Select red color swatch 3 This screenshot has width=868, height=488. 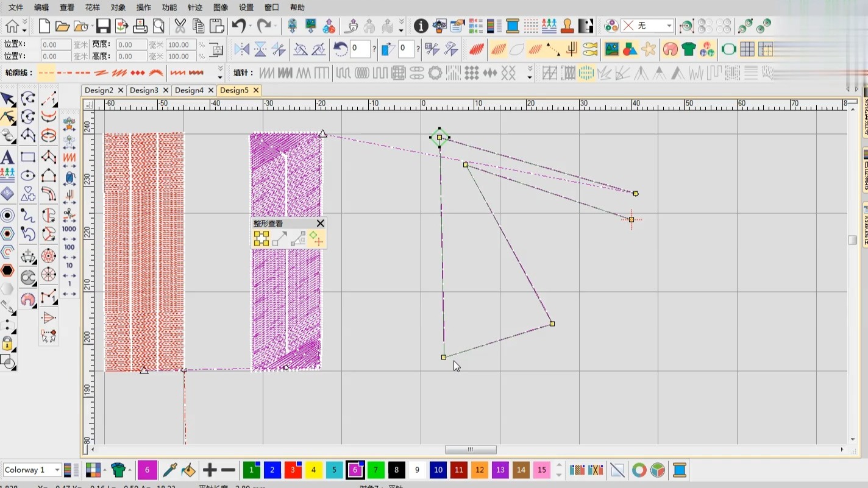coord(293,470)
